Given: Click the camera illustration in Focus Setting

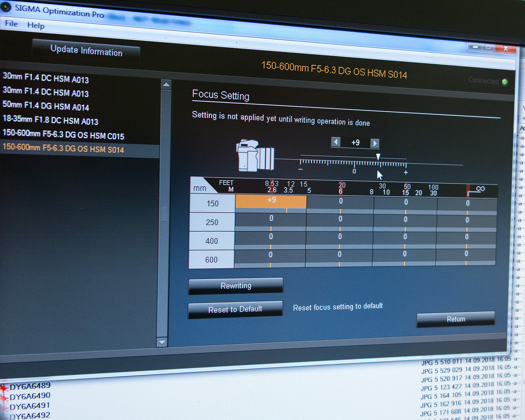Looking at the screenshot, I should 255,155.
